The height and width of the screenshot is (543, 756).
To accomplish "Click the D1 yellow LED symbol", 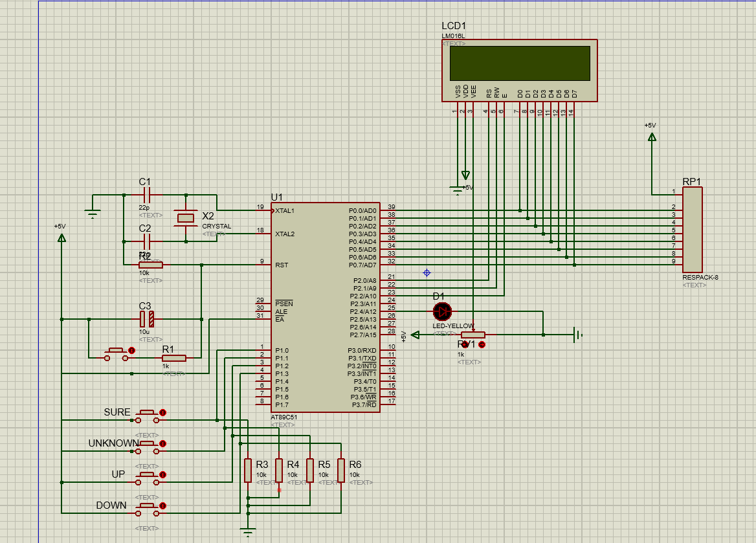I will pyautogui.click(x=442, y=311).
